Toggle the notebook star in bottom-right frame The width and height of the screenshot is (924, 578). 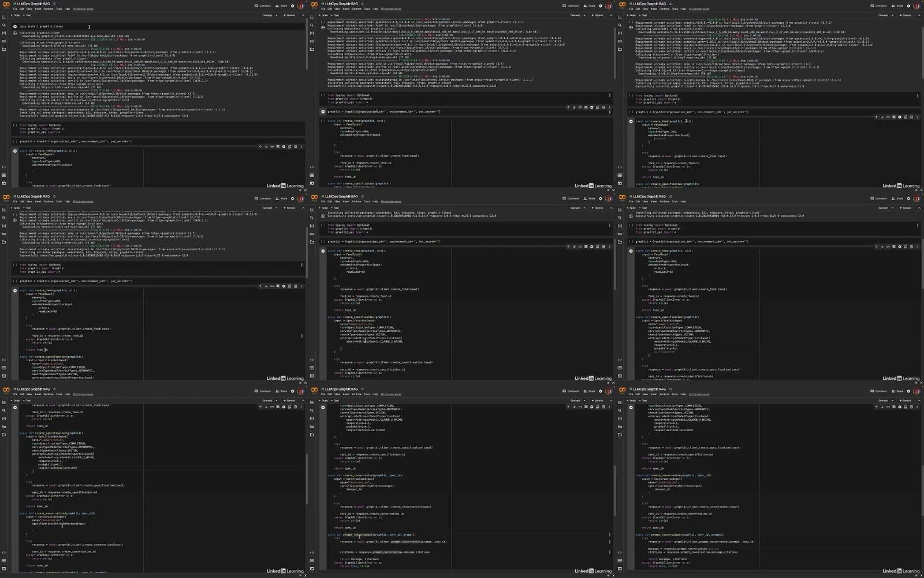tap(670, 389)
